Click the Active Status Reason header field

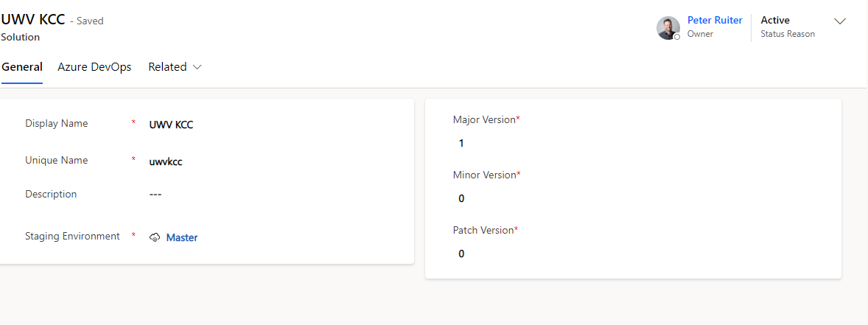click(788, 27)
